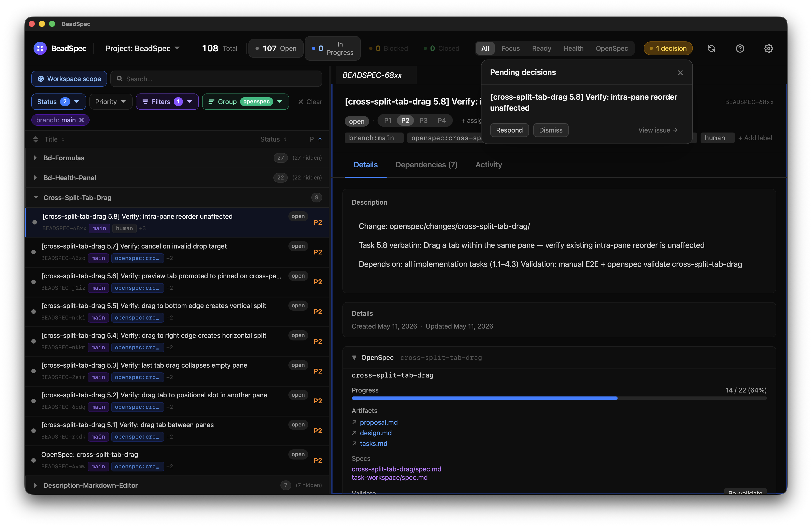Image resolution: width=812 pixels, height=527 pixels.
Task: Expand the Bd-Health-Panel group
Action: (x=35, y=178)
